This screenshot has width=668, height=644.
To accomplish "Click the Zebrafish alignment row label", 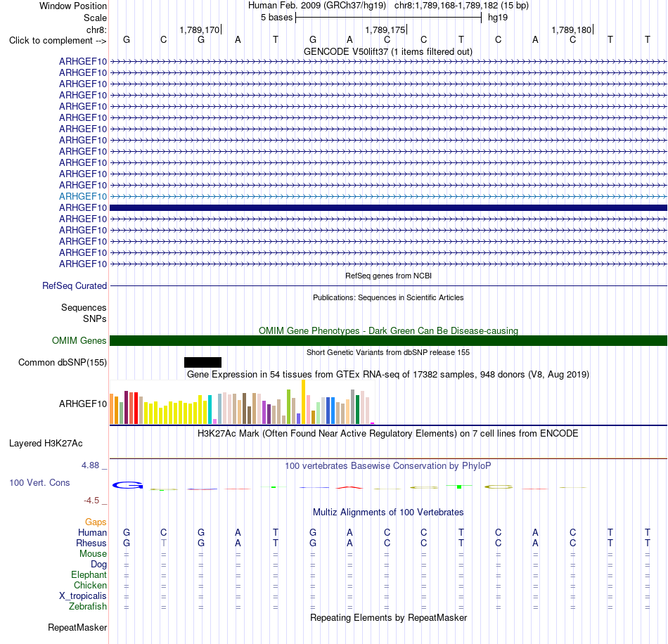I will click(88, 606).
